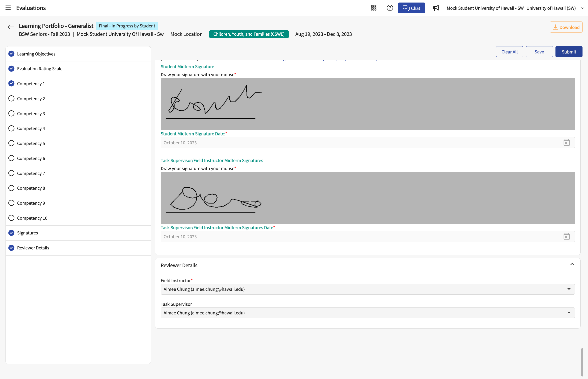Open calendar for Task Supervisor Signatures Date

click(567, 237)
